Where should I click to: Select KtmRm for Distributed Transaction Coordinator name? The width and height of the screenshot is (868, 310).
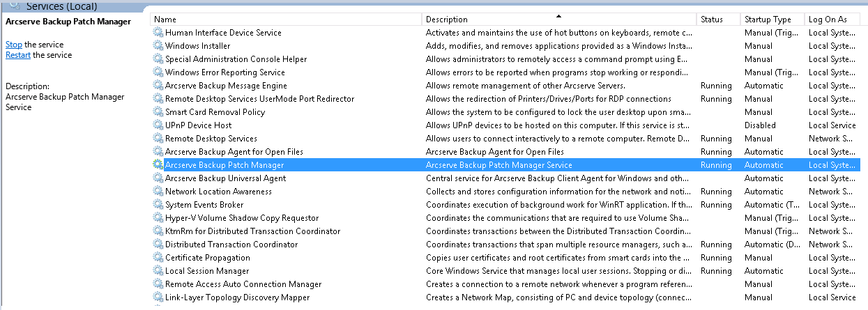coord(252,231)
